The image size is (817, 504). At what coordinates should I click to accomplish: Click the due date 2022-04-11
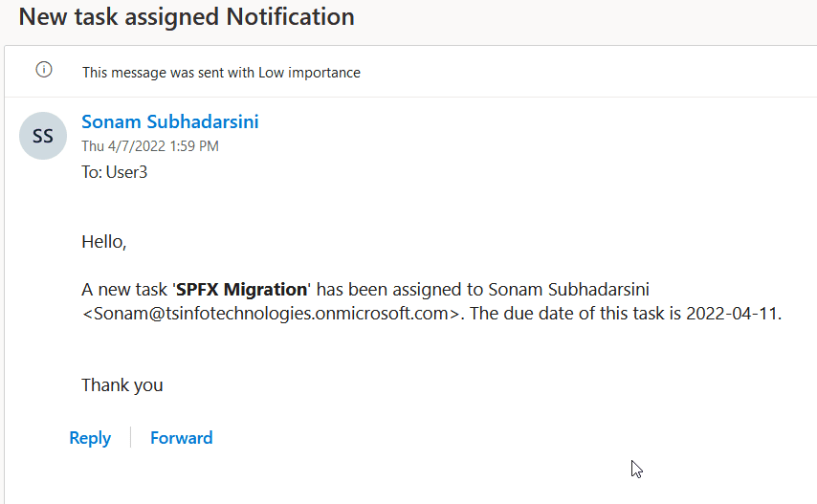[x=732, y=314]
